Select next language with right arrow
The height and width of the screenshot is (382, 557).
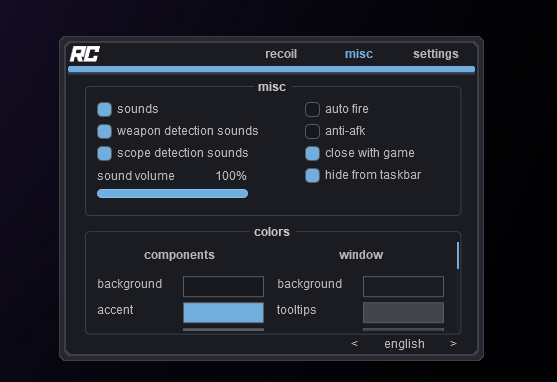453,344
